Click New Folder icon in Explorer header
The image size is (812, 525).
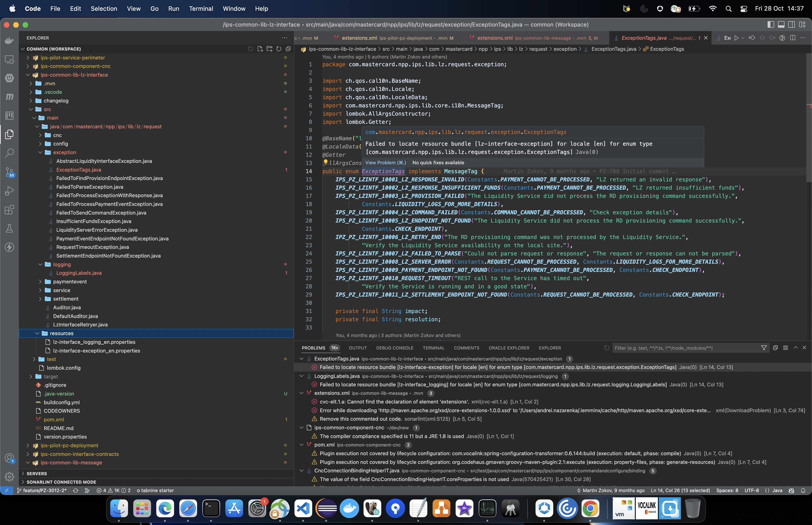pyautogui.click(x=269, y=49)
